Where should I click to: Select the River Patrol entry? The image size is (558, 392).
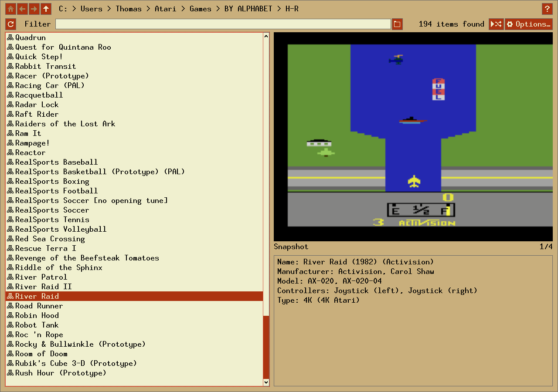(x=134, y=277)
